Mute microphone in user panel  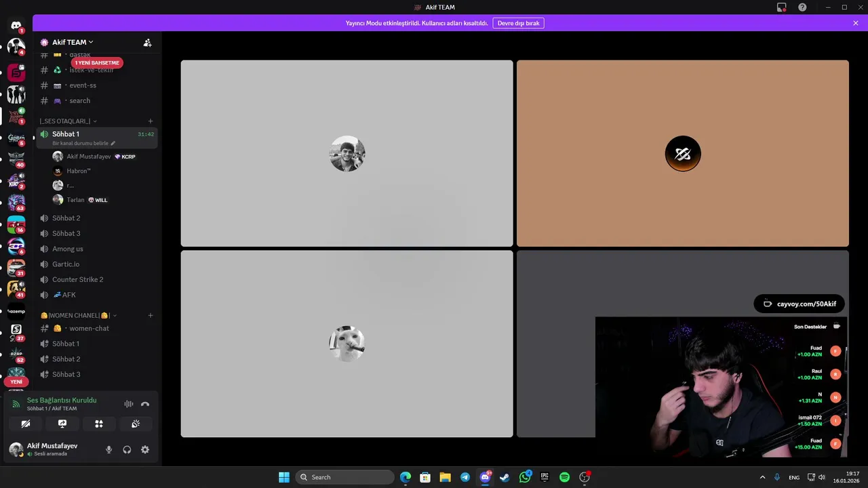click(108, 449)
